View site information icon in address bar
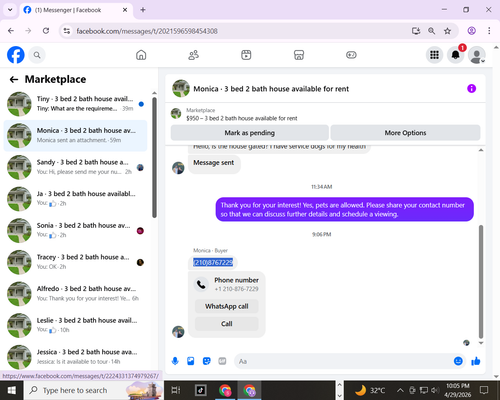The image size is (500, 400). 67,31
